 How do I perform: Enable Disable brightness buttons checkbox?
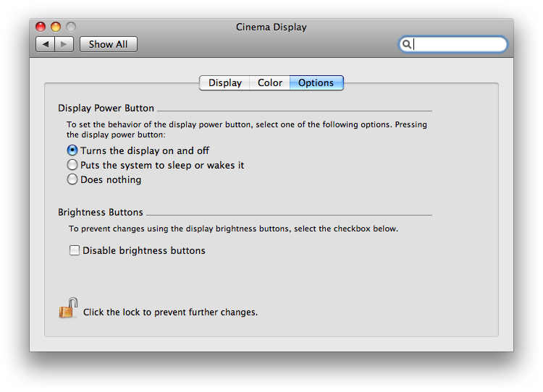74,250
